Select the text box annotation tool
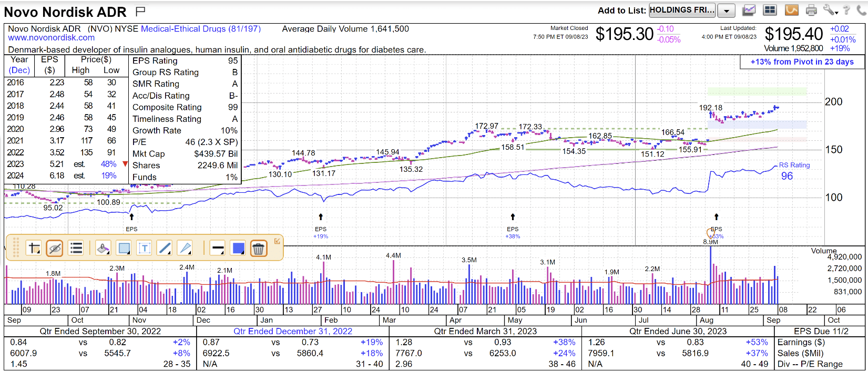Screen dimensions: 868x372 pos(144,248)
